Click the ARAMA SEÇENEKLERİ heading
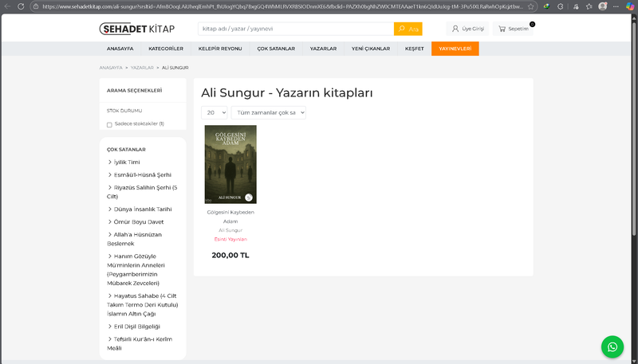Image resolution: width=638 pixels, height=364 pixels. coord(134,91)
